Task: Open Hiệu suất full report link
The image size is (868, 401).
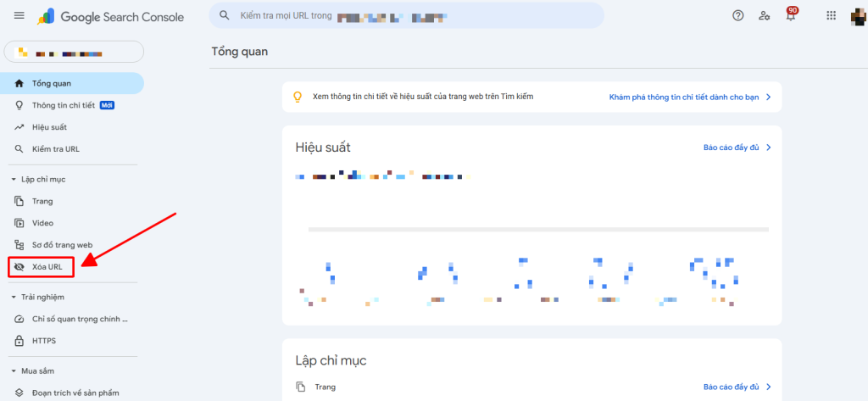Action: coord(737,148)
